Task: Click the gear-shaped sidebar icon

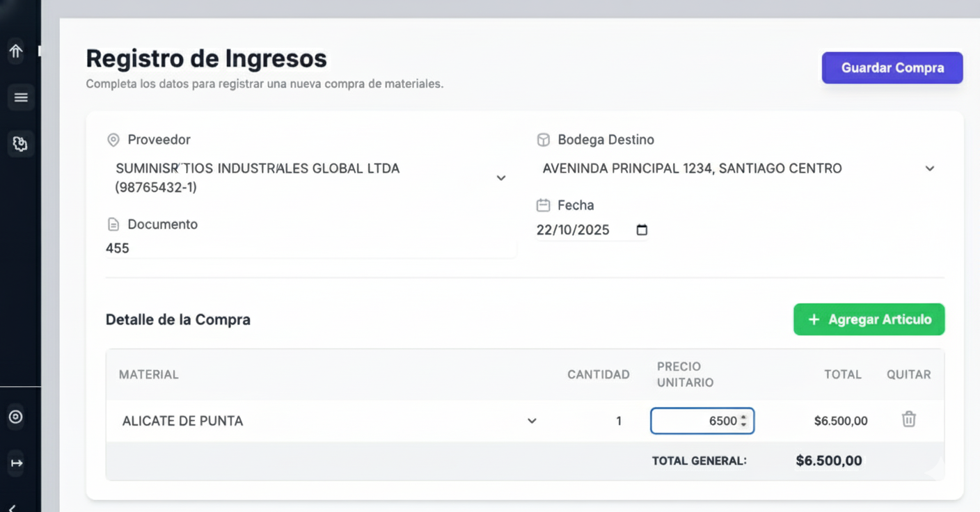Action: point(20,144)
